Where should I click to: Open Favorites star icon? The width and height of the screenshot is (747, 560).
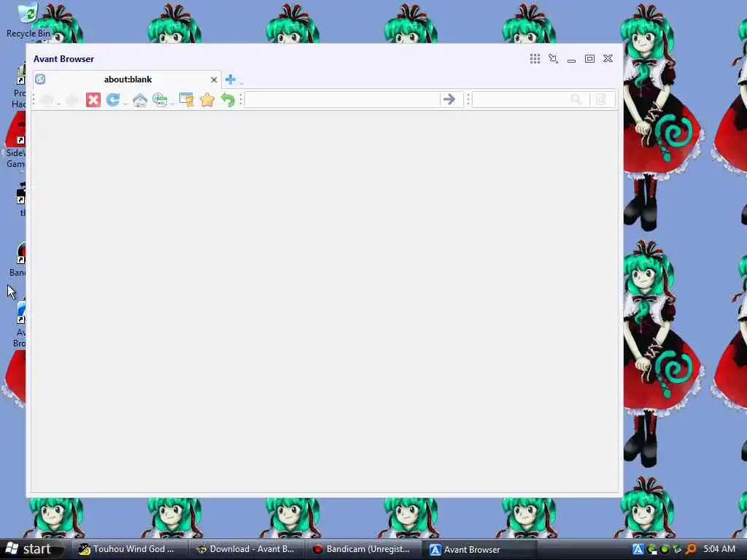click(207, 100)
